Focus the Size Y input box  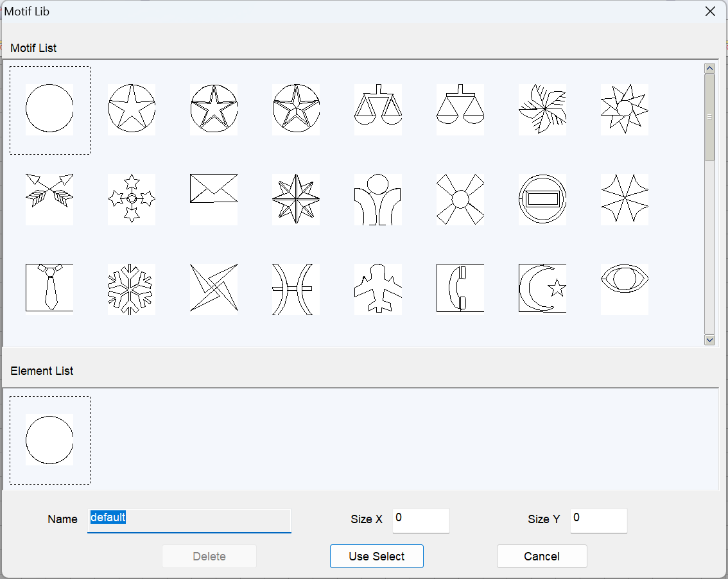(x=598, y=520)
